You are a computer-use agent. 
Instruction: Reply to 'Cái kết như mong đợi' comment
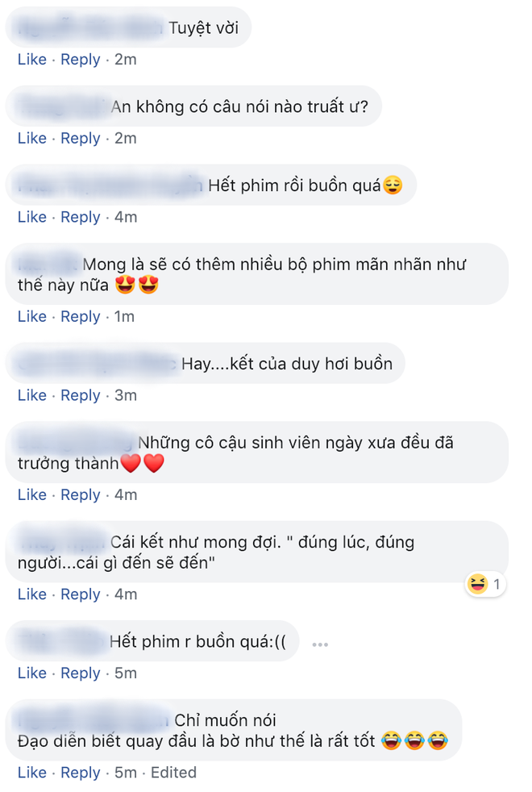[81, 594]
